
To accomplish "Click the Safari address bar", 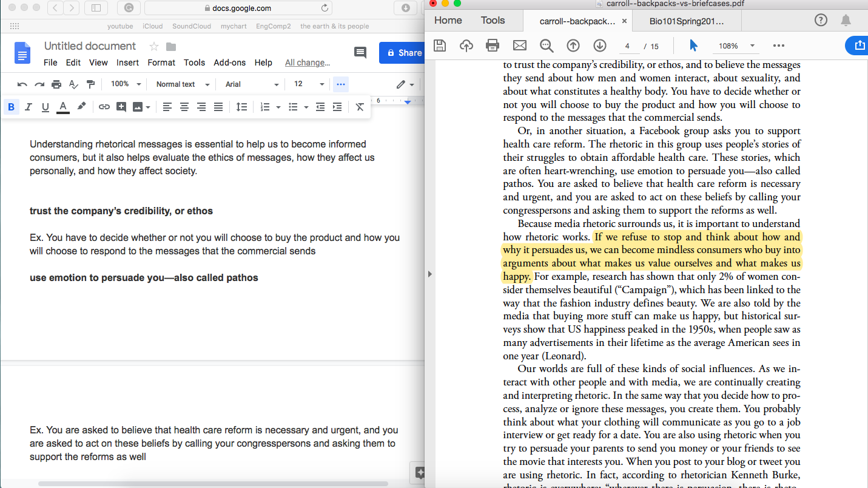I will (238, 8).
